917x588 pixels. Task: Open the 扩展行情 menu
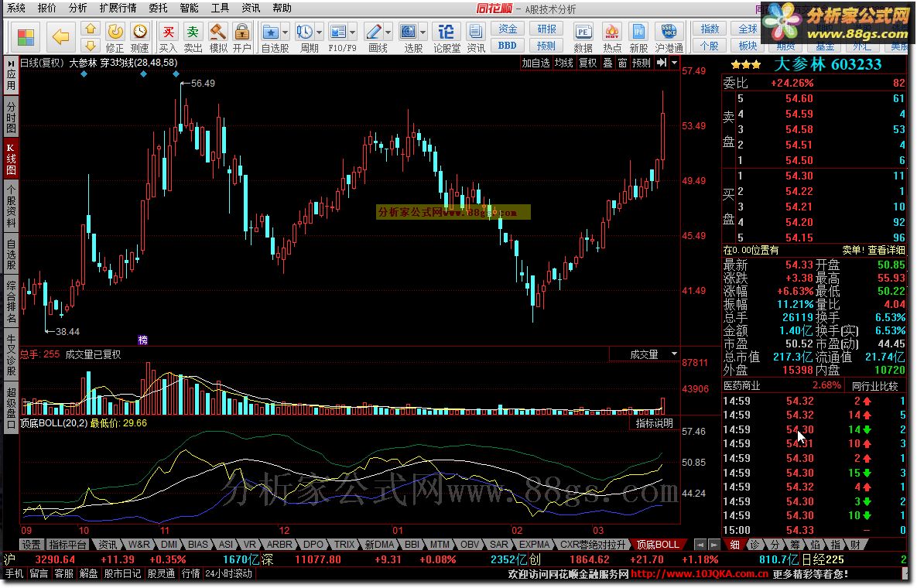point(118,9)
